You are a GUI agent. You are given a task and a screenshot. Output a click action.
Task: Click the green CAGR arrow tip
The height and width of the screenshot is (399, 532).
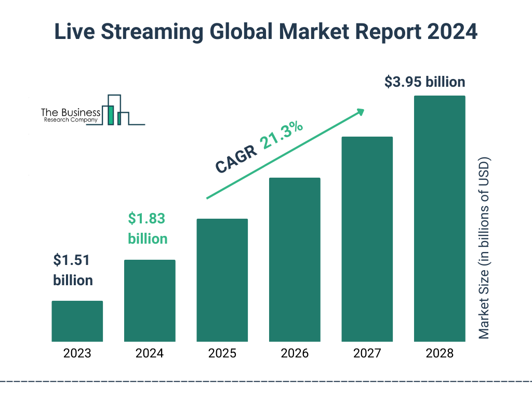click(x=361, y=112)
